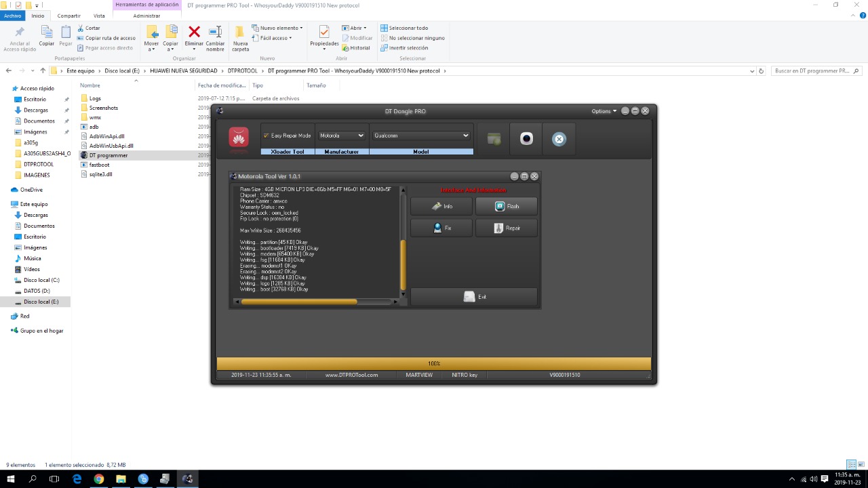Open the Administrar ribbon tab

tap(146, 16)
